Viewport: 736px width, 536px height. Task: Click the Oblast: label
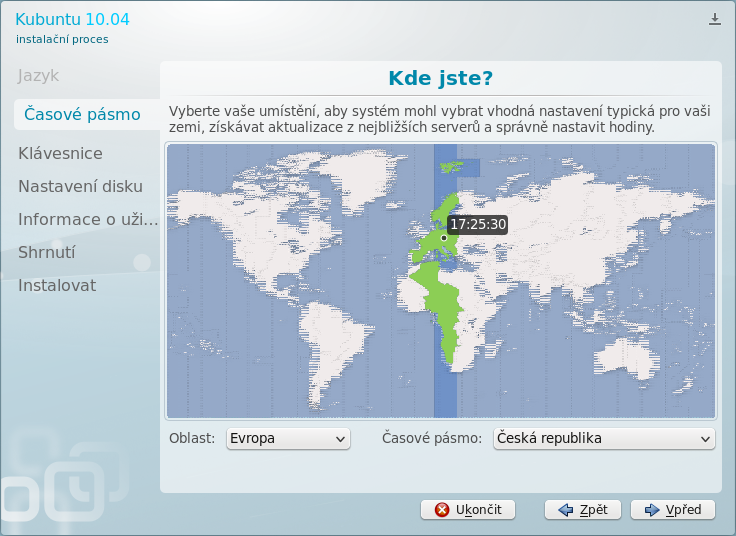tap(192, 438)
